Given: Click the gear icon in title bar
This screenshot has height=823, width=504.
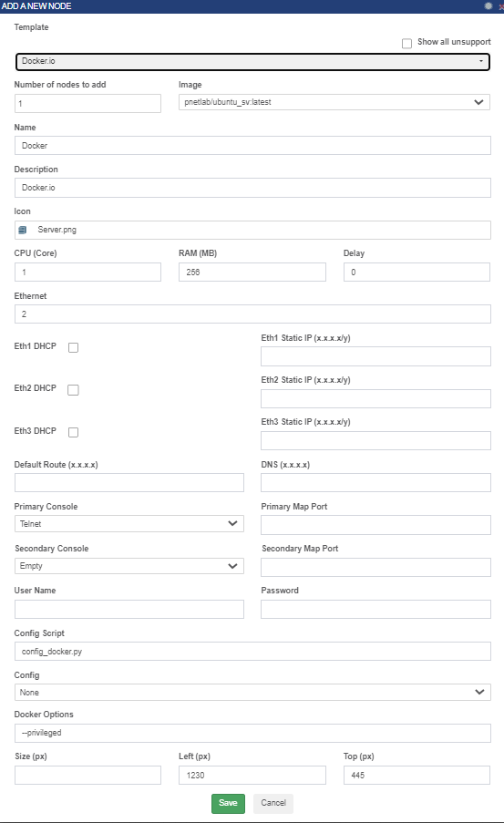Looking at the screenshot, I should (x=489, y=5).
